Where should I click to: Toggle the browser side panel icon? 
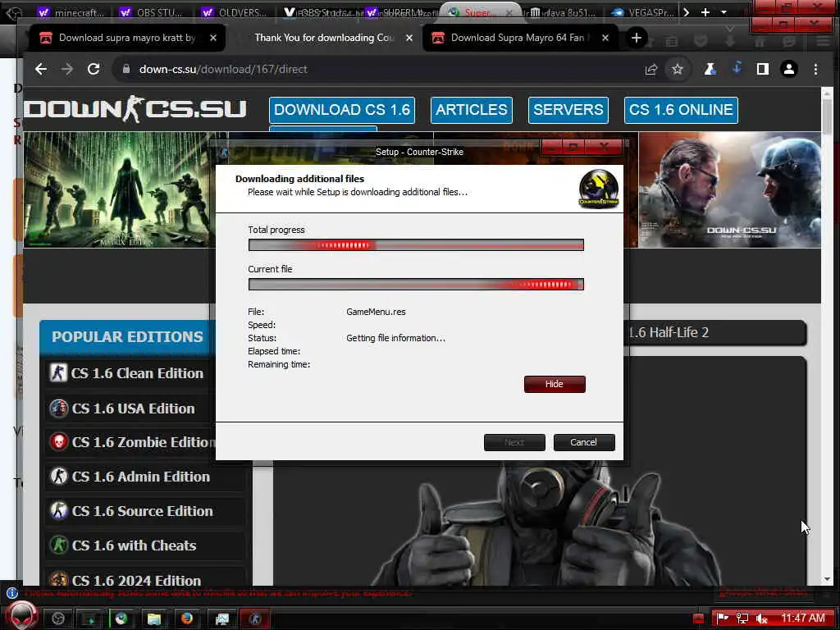[x=763, y=69]
